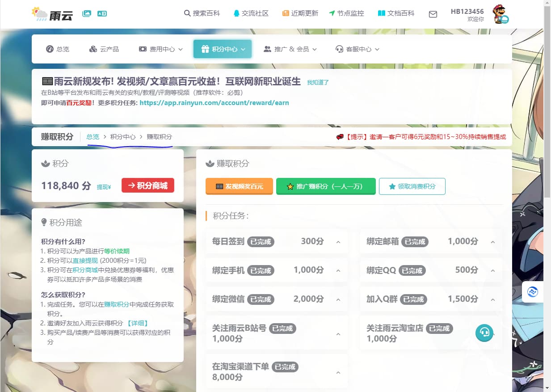The width and height of the screenshot is (551, 392).
Task: Click the language switch icon beside the logo
Action: coord(102,13)
